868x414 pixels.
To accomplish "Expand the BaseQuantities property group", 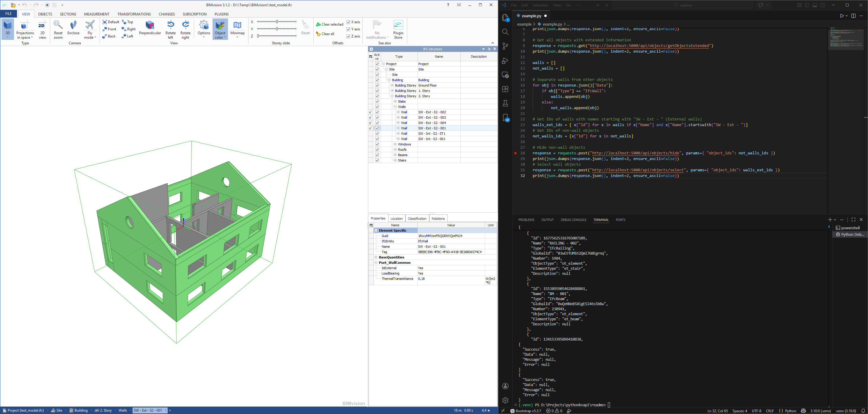I will pyautogui.click(x=376, y=257).
